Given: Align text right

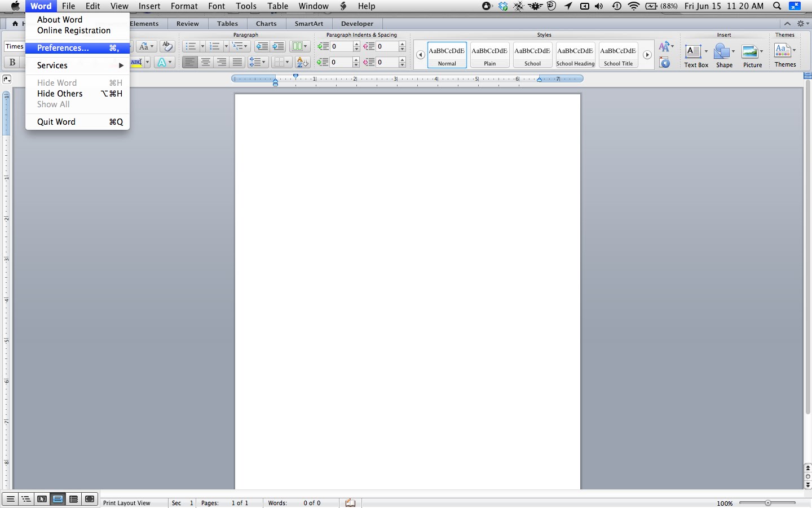Looking at the screenshot, I should (222, 62).
